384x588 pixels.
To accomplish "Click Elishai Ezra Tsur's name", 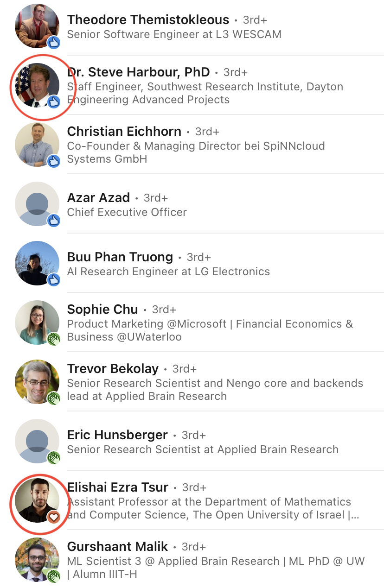I will [x=118, y=487].
